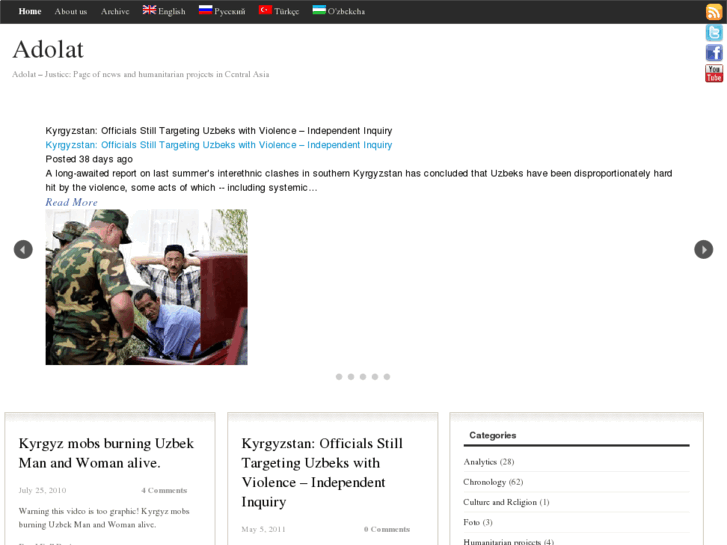Image resolution: width=727 pixels, height=545 pixels.
Task: Select the third slider pagination dot
Action: pos(363,377)
